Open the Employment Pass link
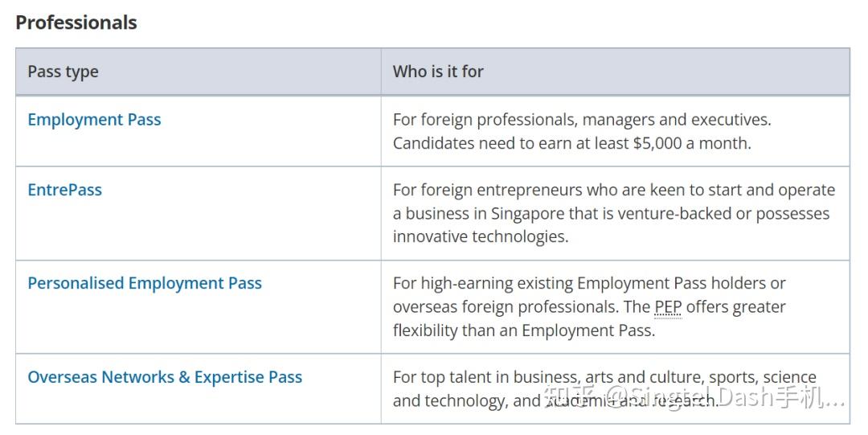 [94, 120]
